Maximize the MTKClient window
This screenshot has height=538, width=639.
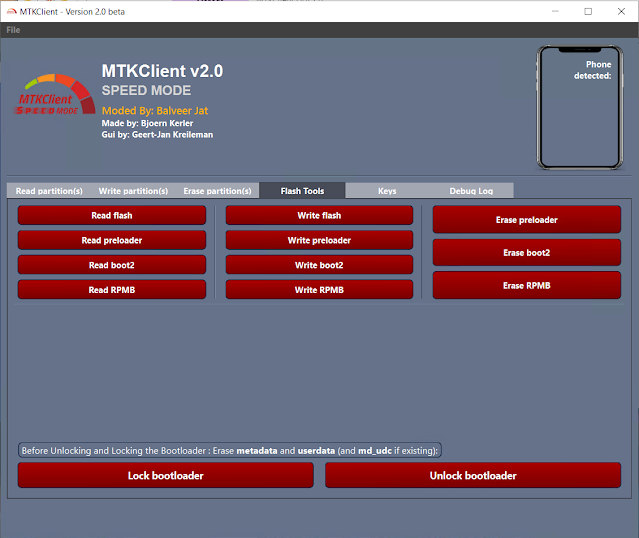coord(588,11)
